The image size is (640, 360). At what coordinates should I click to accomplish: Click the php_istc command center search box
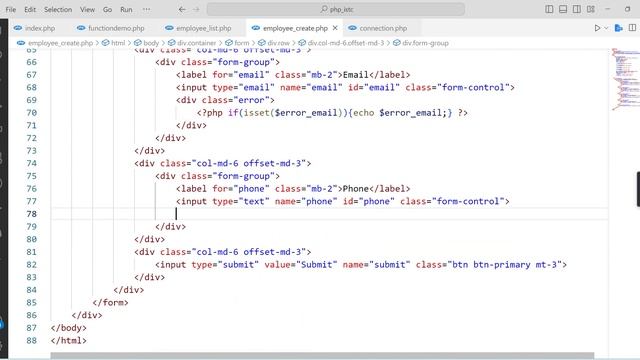pos(336,9)
